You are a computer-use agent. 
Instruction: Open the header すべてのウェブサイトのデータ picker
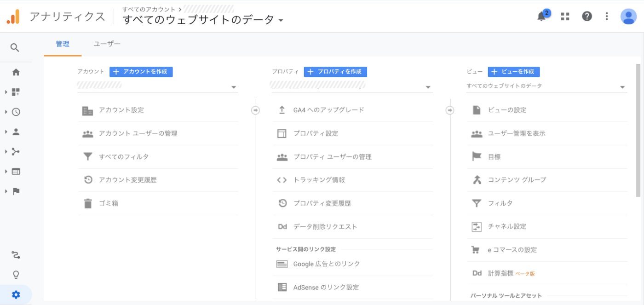pyautogui.click(x=203, y=20)
